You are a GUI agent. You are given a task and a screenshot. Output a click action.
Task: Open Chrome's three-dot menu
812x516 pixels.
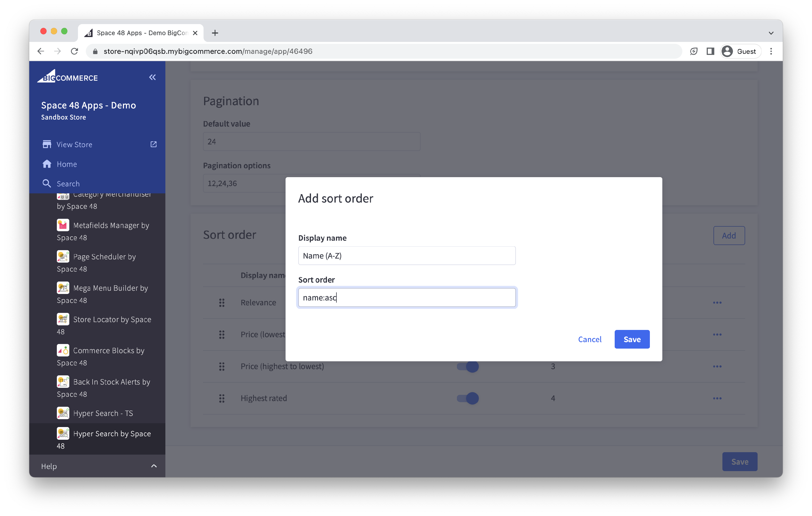771,51
